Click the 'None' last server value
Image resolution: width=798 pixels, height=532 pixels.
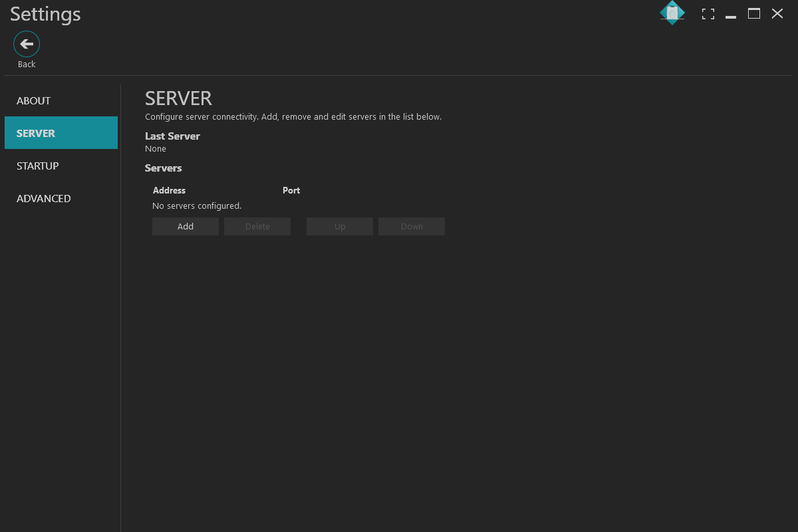point(156,149)
